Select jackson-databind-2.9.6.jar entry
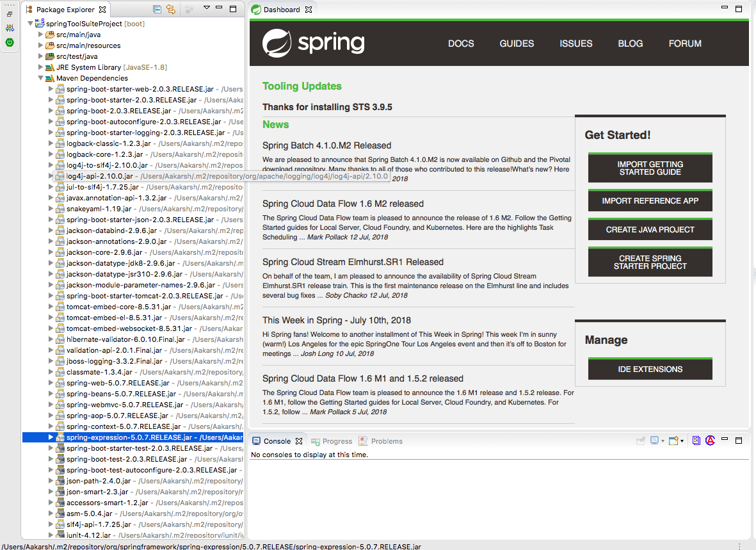The image size is (756, 550). (x=111, y=231)
